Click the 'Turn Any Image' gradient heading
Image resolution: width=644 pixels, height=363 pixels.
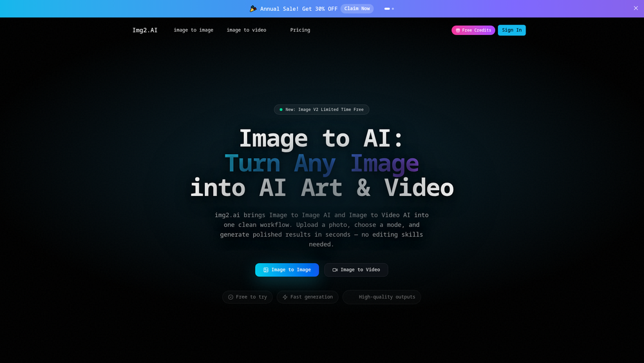pos(321,164)
